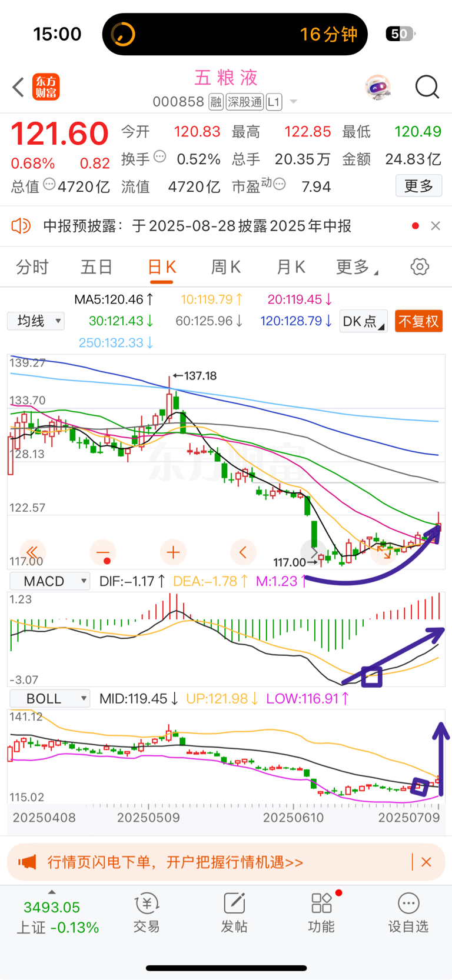Tap the battery indicator in status bar

click(400, 34)
